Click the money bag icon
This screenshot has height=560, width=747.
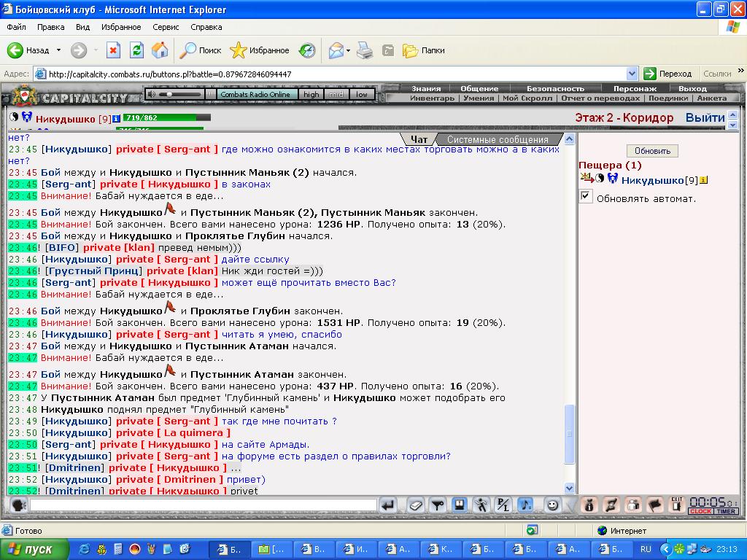pyautogui.click(x=589, y=505)
